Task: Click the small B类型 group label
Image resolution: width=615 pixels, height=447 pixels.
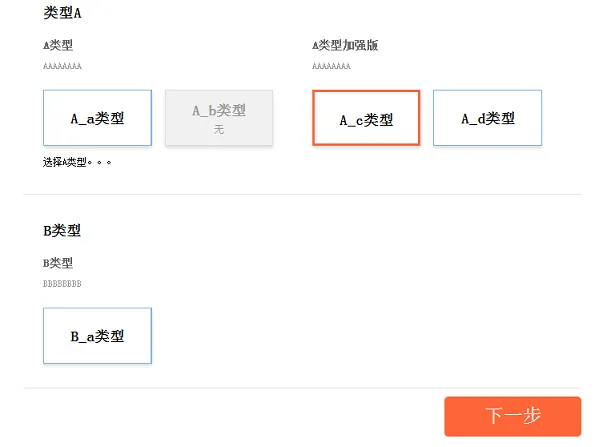Action: [x=58, y=263]
